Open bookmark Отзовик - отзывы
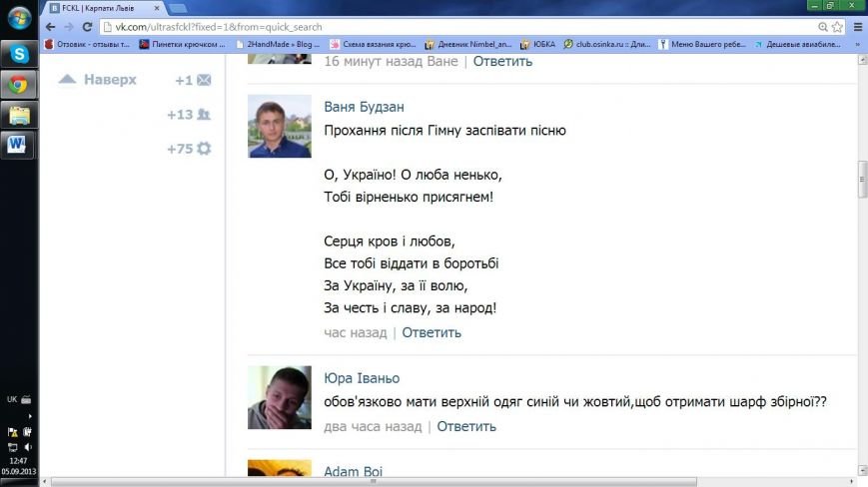Viewport: 868px width, 487px height. click(88, 44)
